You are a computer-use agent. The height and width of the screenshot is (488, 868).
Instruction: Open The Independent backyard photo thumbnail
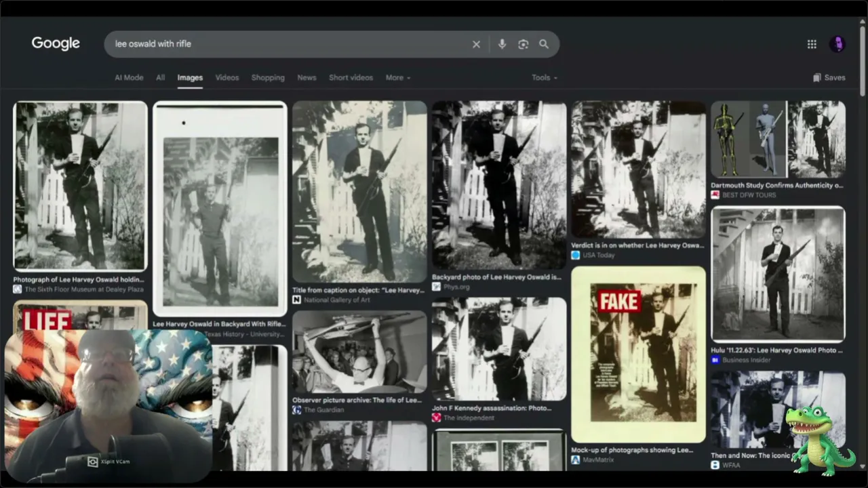coord(499,349)
